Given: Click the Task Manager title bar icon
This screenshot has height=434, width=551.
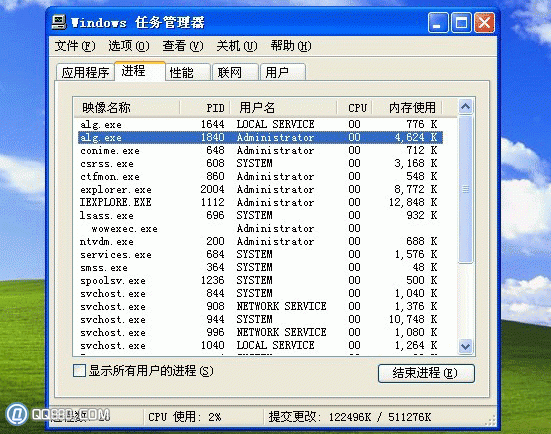Looking at the screenshot, I should 59,22.
